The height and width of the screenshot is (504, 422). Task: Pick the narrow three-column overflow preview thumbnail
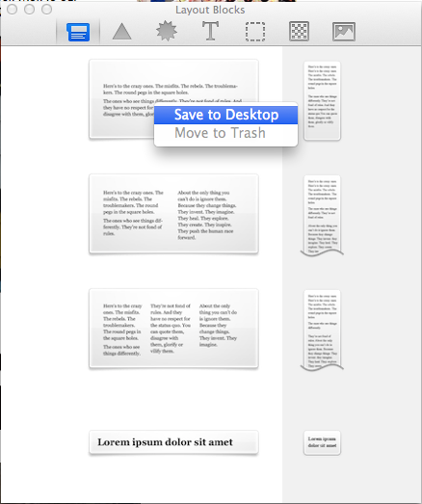click(322, 331)
